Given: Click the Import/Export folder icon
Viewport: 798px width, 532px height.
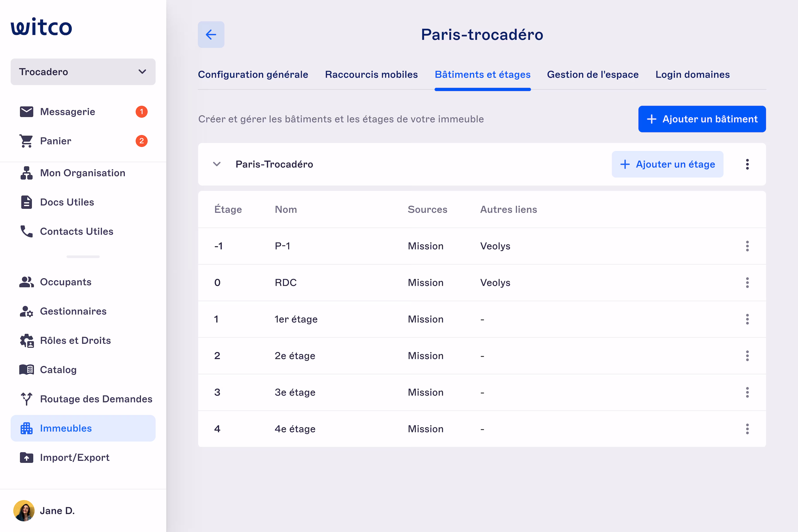Looking at the screenshot, I should pos(26,457).
